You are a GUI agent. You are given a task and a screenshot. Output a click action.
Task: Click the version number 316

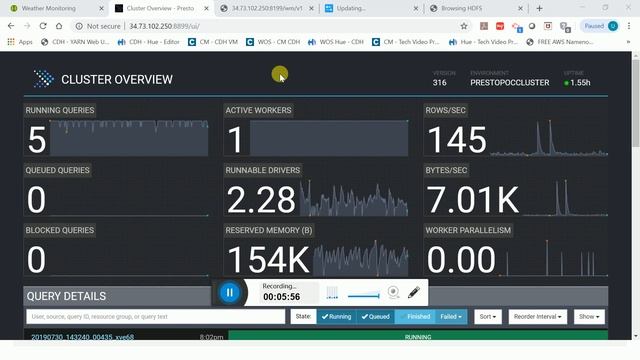pos(440,82)
